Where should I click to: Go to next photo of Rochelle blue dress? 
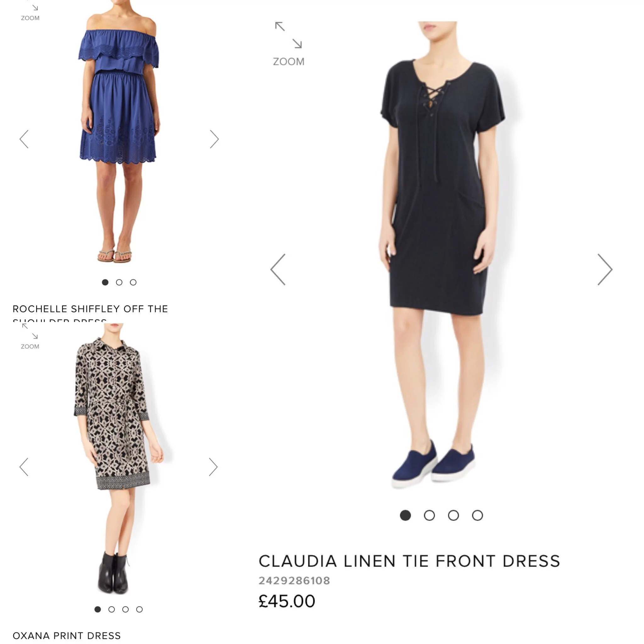click(214, 139)
